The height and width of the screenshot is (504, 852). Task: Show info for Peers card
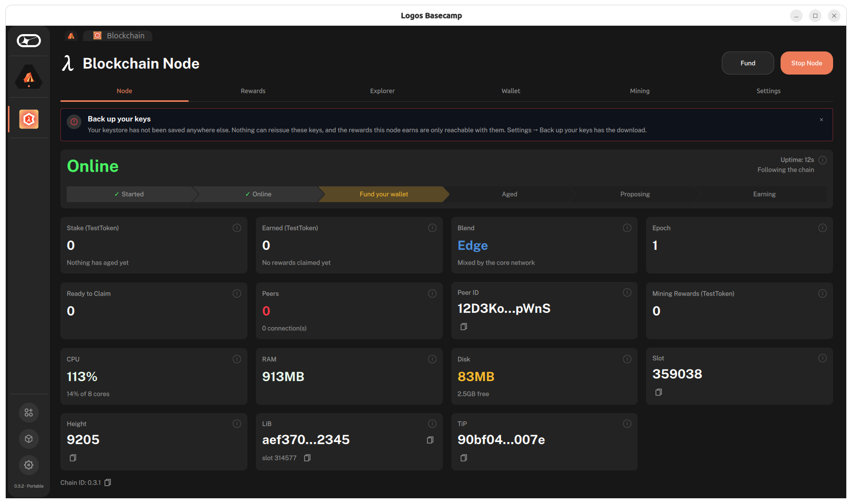pos(432,293)
